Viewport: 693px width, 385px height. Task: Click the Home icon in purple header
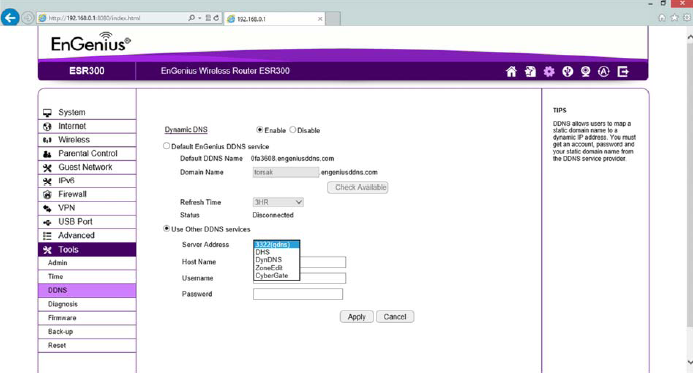pyautogui.click(x=511, y=72)
